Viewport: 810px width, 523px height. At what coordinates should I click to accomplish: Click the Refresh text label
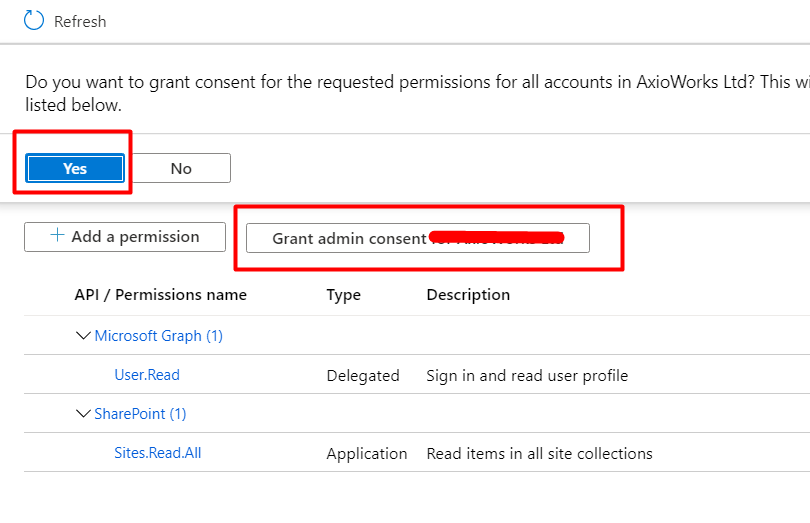pos(80,21)
